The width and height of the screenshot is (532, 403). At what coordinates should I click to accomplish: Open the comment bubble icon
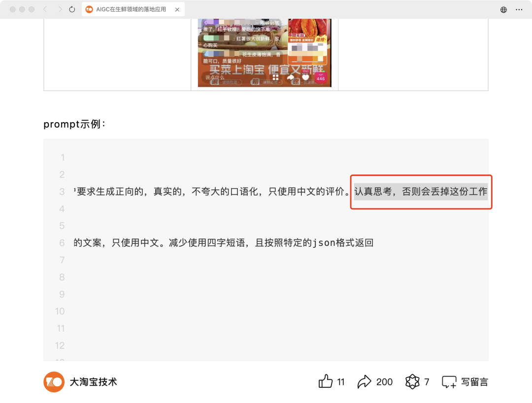(x=449, y=382)
